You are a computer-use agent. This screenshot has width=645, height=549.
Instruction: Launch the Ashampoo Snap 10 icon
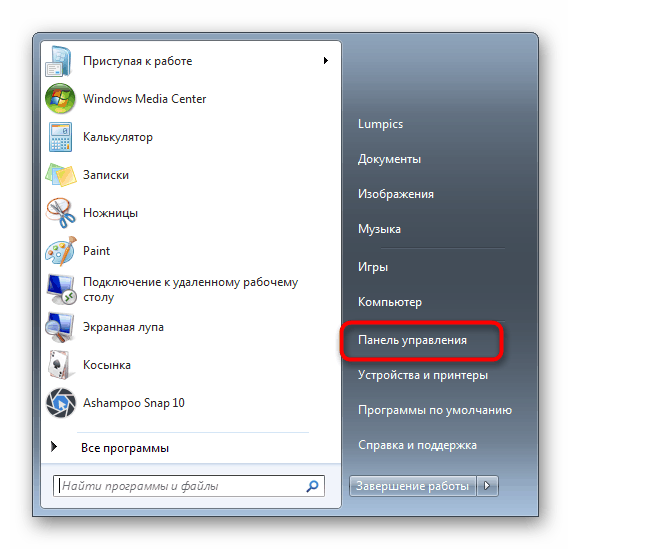60,403
